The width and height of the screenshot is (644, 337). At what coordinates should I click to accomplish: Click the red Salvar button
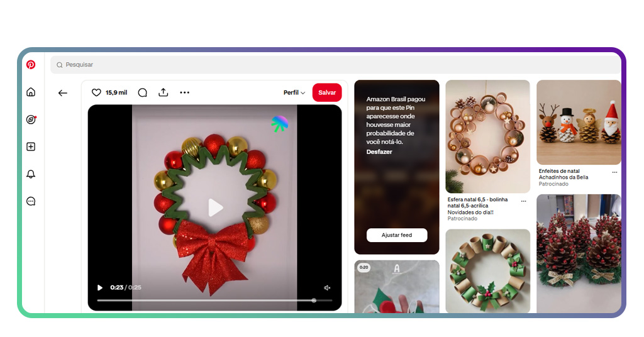click(327, 92)
